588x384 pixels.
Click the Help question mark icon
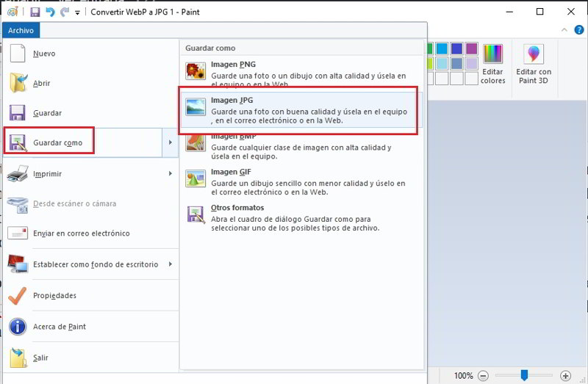coord(577,30)
